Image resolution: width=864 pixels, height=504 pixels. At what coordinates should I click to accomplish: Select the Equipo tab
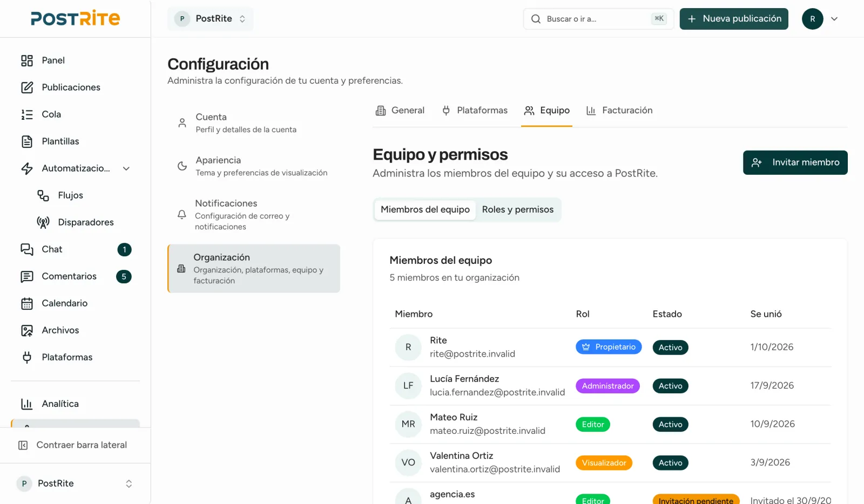point(546,111)
